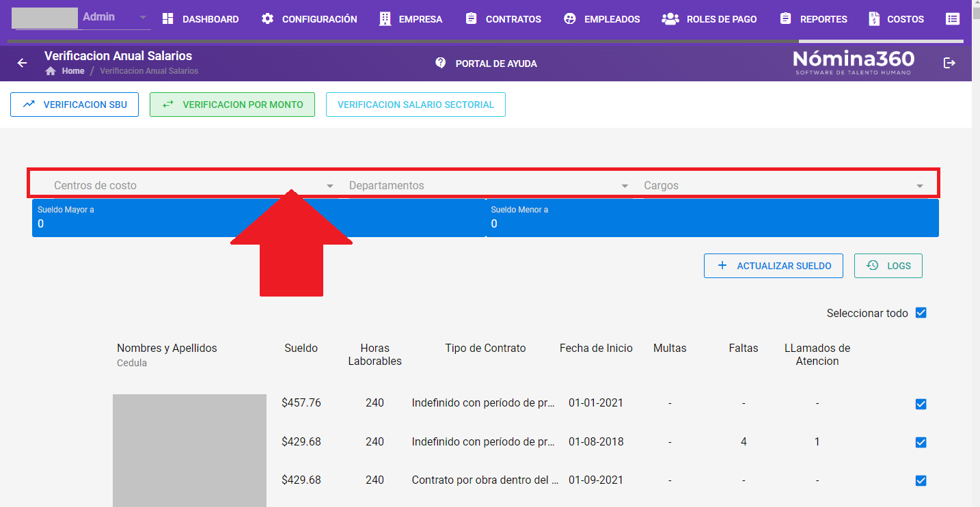Click the VERIFICACION POR MONTO button
The width and height of the screenshot is (980, 507).
(232, 105)
